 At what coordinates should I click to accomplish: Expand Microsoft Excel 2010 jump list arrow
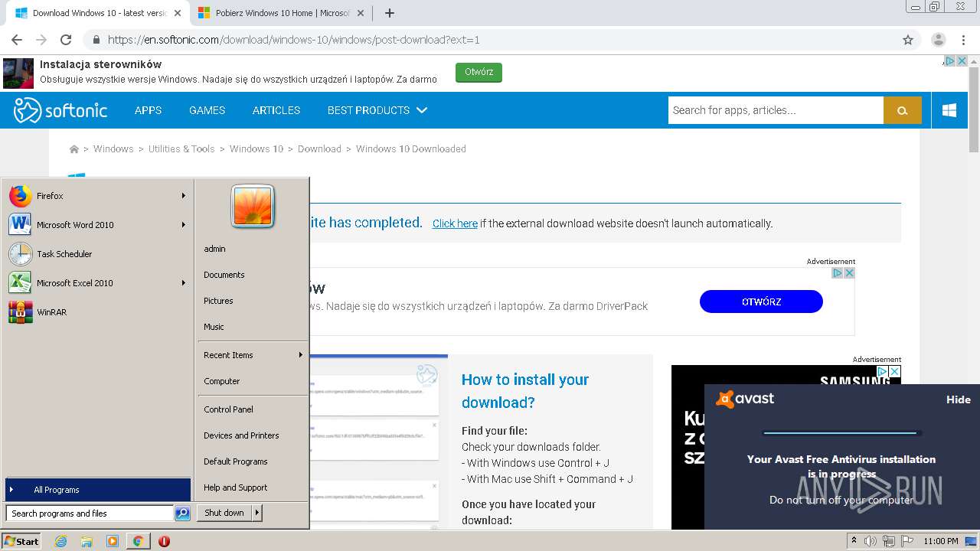click(184, 283)
